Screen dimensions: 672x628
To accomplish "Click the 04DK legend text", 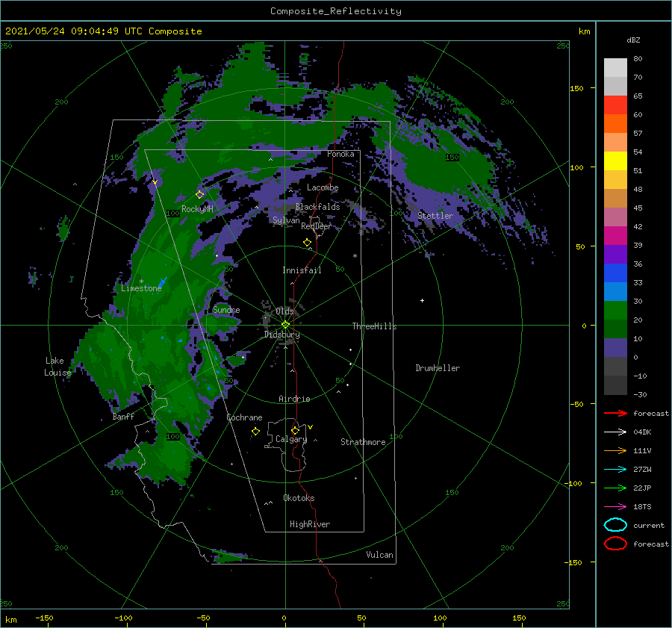I will pyautogui.click(x=642, y=432).
